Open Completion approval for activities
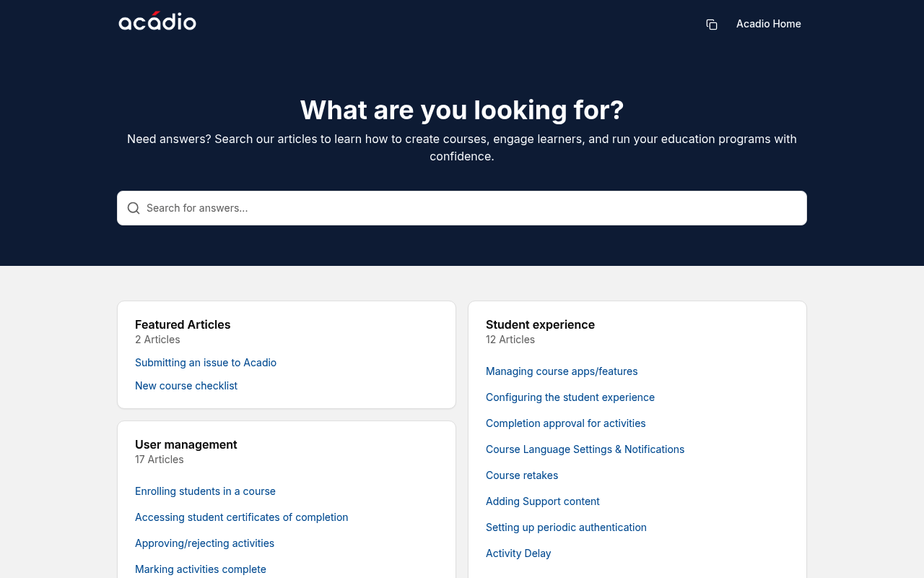The height and width of the screenshot is (578, 924). 566,423
